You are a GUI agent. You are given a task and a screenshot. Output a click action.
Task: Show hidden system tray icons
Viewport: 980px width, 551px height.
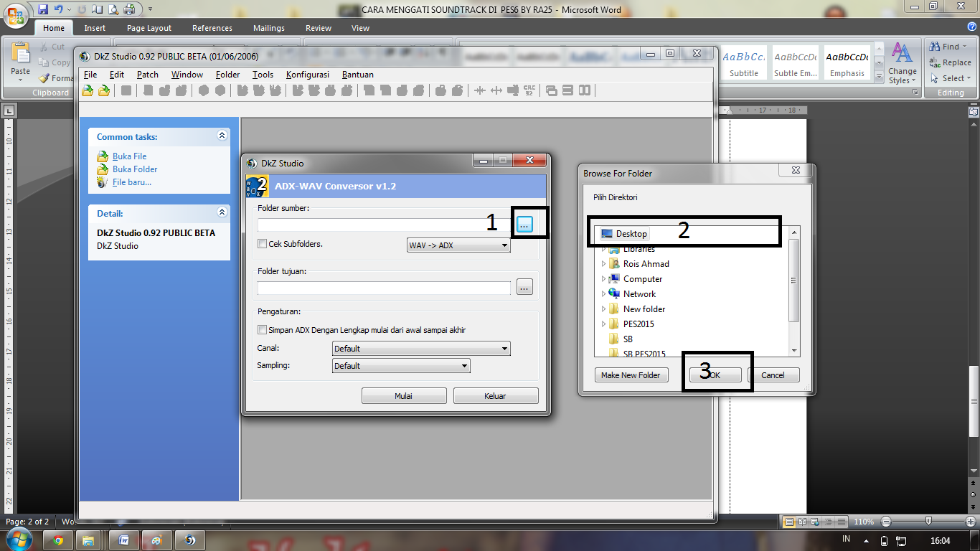pos(867,540)
